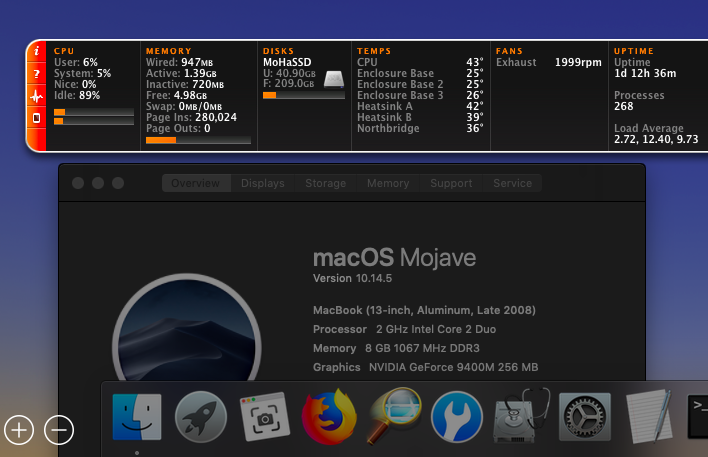Click the zoom in plus button

[x=19, y=430]
